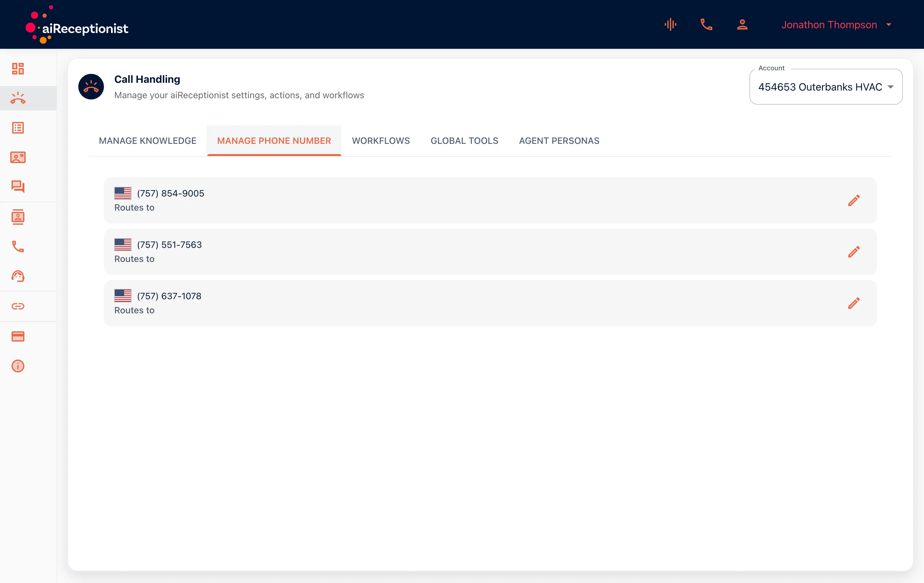Click the Call Handling round header icon
924x583 pixels.
tap(91, 87)
